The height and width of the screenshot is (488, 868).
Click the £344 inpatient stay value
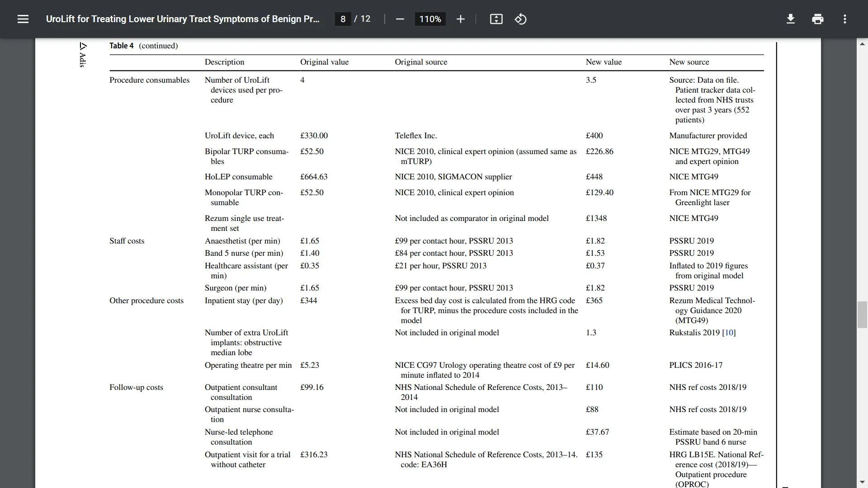[309, 300]
